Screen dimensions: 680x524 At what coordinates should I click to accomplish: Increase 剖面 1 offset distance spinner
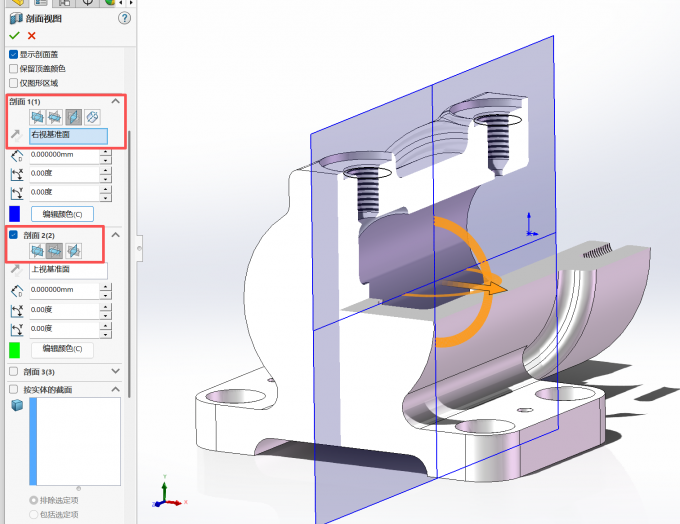coord(106,152)
